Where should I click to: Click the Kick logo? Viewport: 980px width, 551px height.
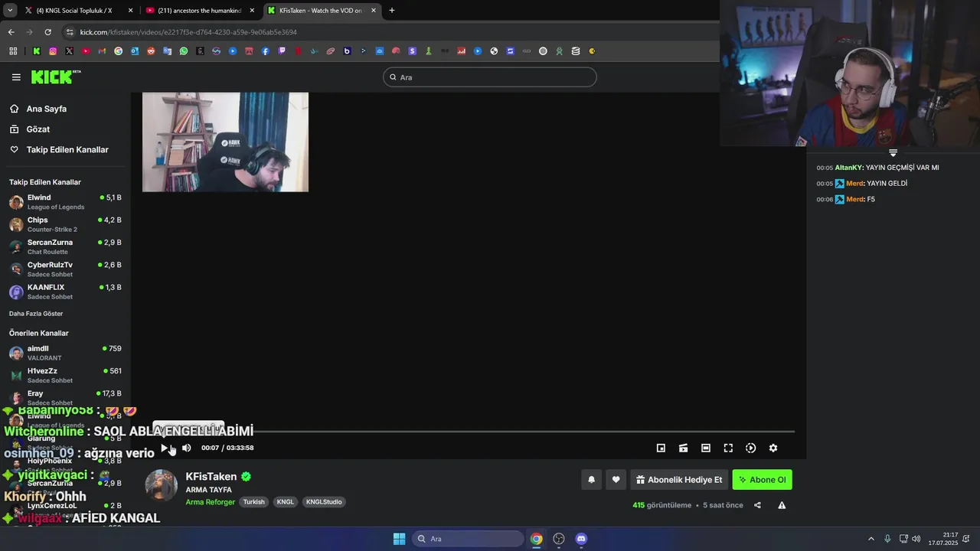pyautogui.click(x=55, y=77)
